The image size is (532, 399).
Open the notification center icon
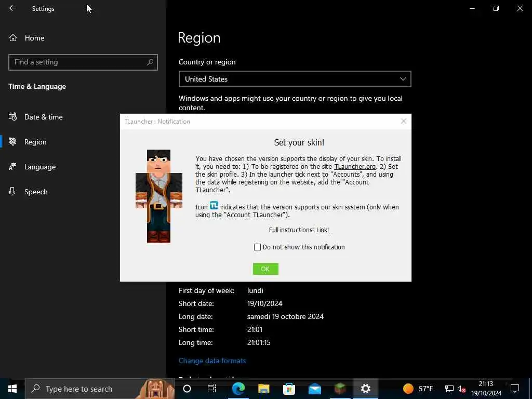(515, 389)
